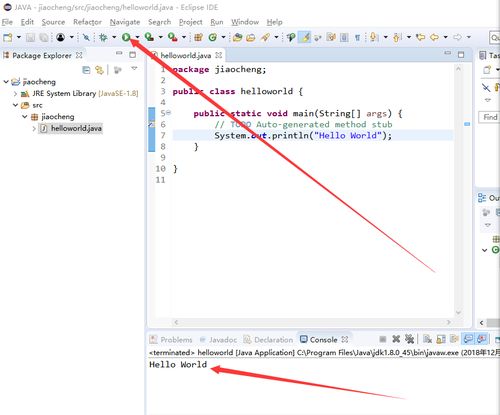The height and width of the screenshot is (415, 500).
Task: Click Remove All Terminated Launches in Console
Action: click(409, 339)
